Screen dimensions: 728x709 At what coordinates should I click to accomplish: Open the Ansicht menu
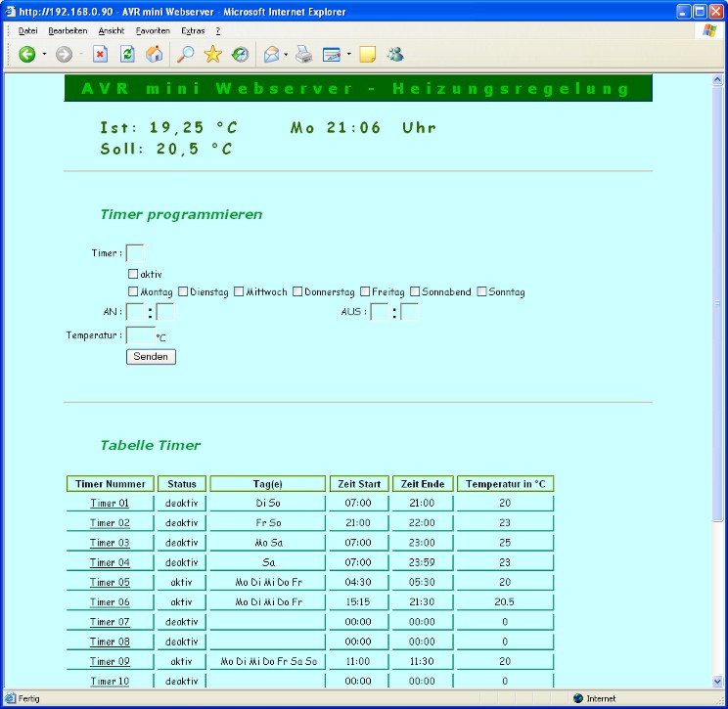coord(112,31)
